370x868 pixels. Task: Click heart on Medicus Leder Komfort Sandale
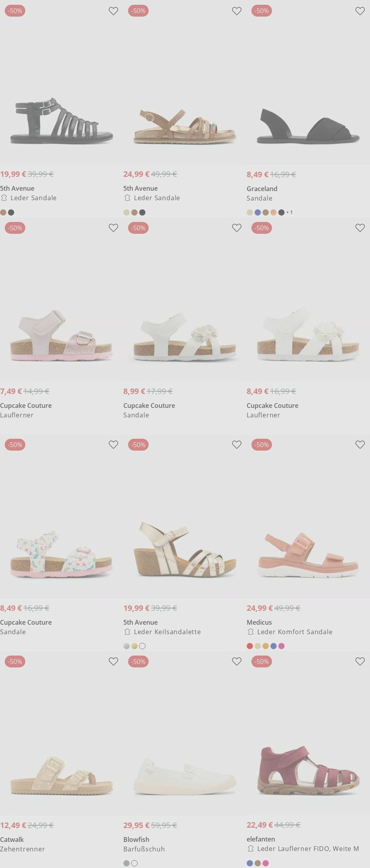click(360, 445)
